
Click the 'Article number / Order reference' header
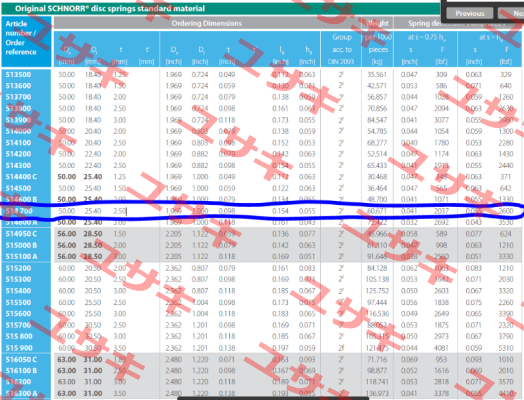pos(21,38)
